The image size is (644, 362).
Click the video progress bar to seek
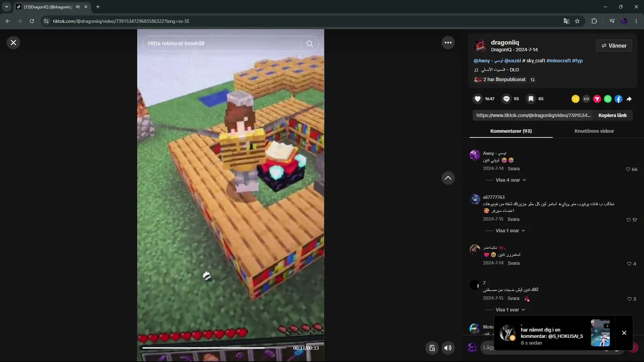pyautogui.click(x=215, y=347)
